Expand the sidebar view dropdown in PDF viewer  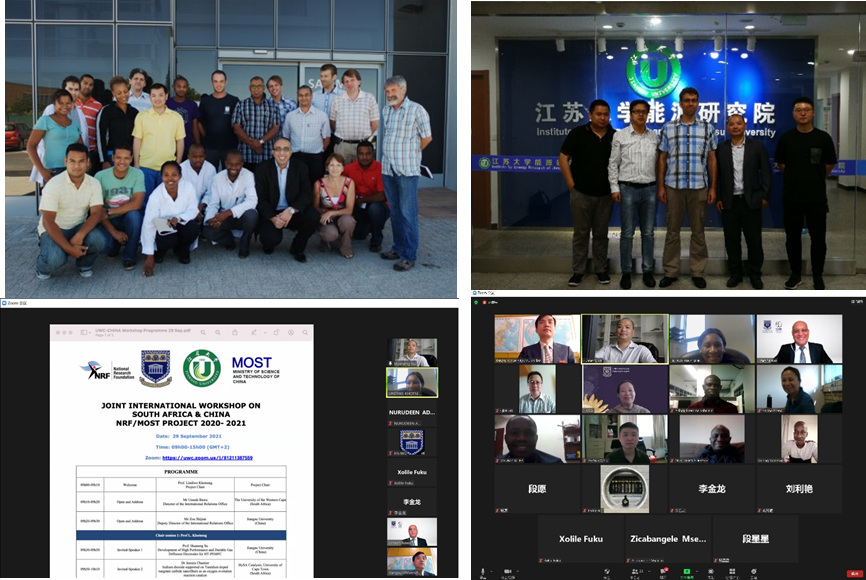pyautogui.click(x=91, y=333)
